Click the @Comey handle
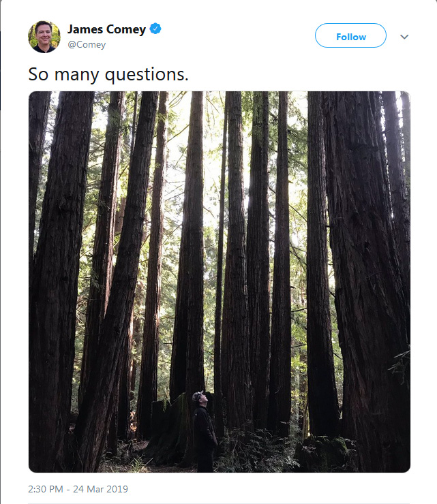 [87, 44]
